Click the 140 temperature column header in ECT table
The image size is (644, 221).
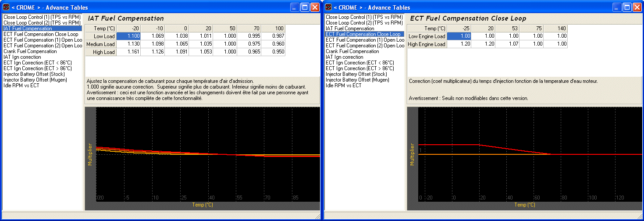(555, 29)
